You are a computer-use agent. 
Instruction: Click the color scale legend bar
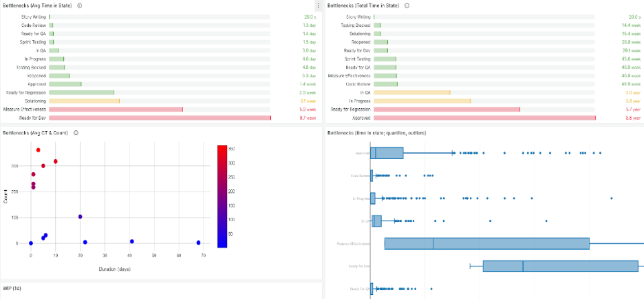(x=222, y=196)
